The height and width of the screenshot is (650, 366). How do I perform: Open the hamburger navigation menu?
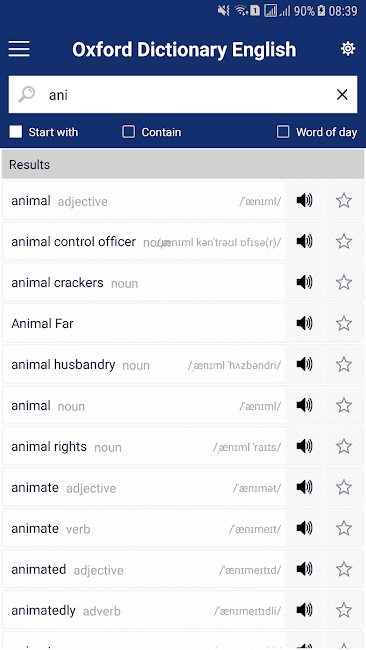click(x=19, y=49)
